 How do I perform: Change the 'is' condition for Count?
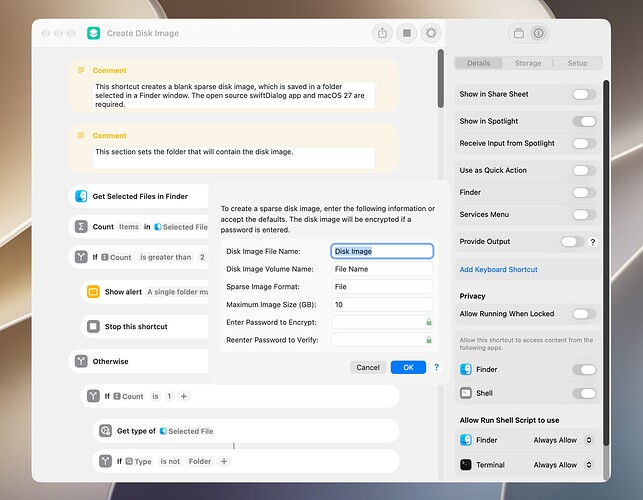[x=155, y=396]
